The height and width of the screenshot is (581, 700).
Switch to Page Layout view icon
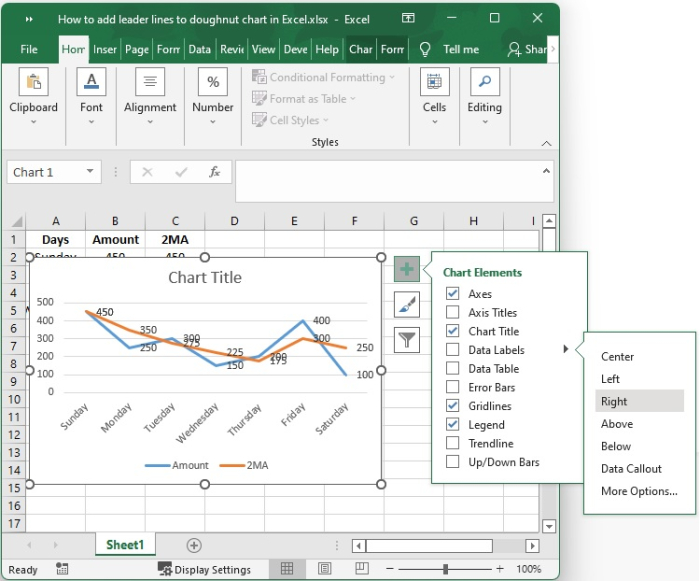(x=325, y=568)
